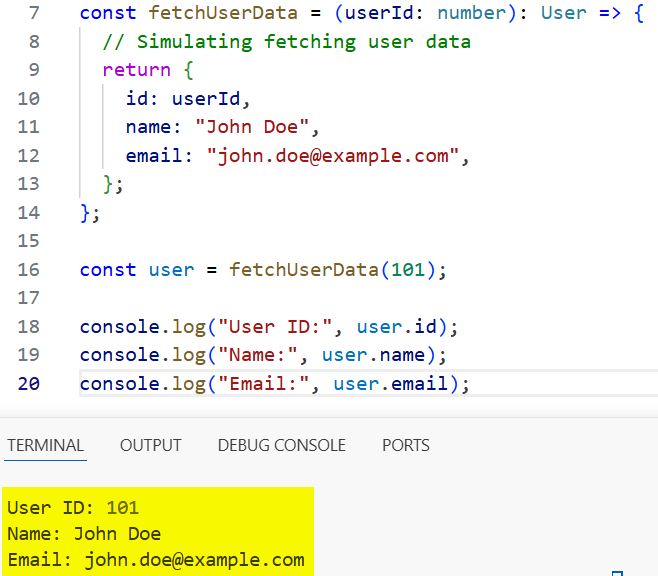The image size is (658, 576).
Task: Open the OUTPUT panel tab
Action: tap(151, 445)
